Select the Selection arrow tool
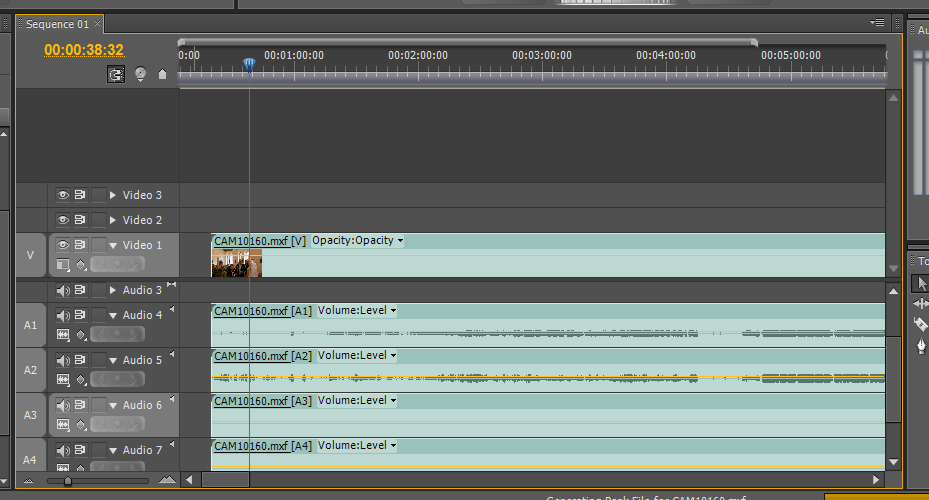The width and height of the screenshot is (929, 500). [x=922, y=284]
